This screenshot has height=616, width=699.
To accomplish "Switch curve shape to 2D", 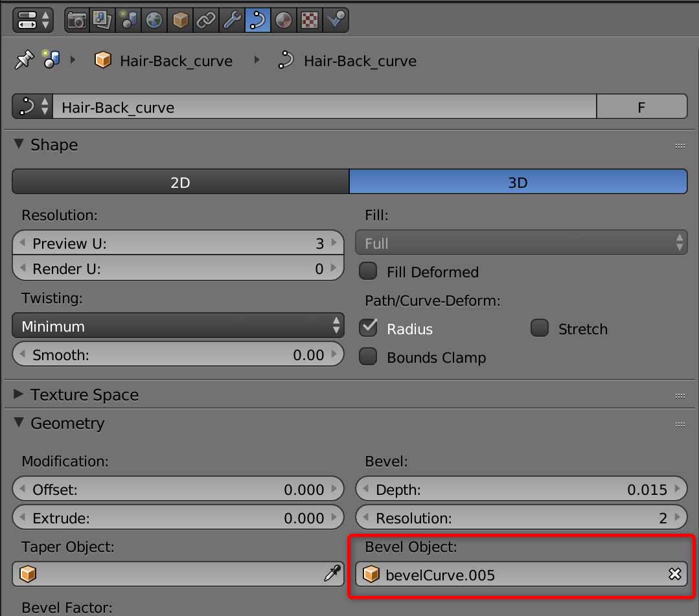I will click(180, 183).
